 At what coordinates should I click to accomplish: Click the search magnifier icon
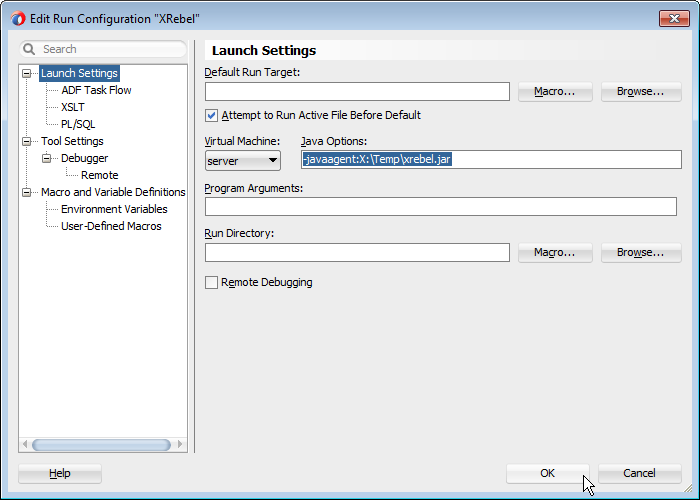29,49
